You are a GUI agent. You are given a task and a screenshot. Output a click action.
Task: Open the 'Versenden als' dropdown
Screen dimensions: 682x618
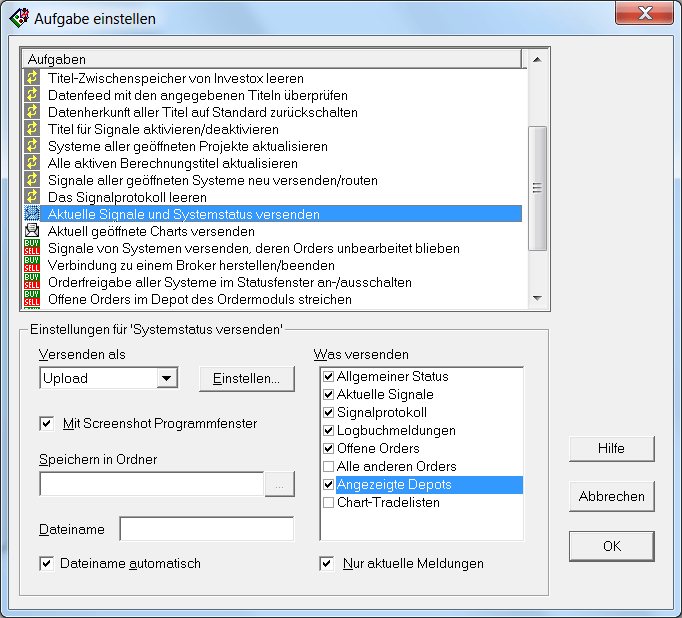click(167, 379)
